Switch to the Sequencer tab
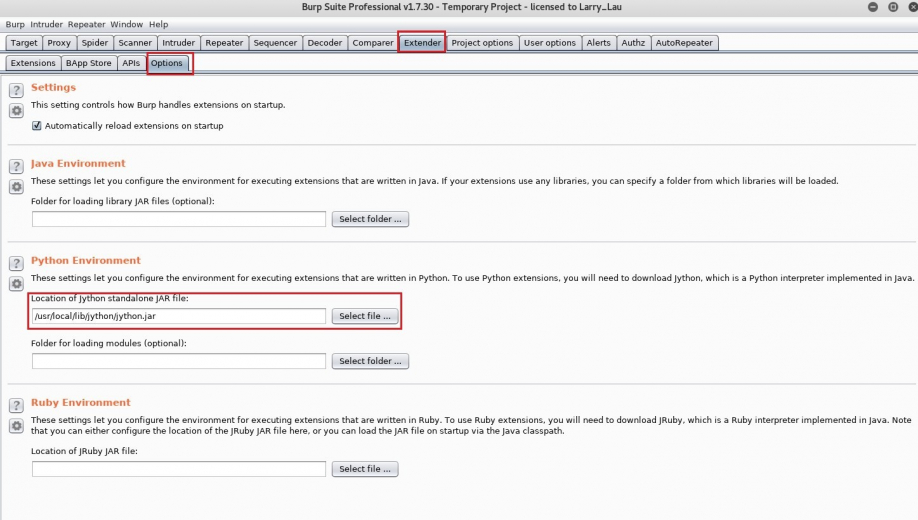 coord(275,43)
